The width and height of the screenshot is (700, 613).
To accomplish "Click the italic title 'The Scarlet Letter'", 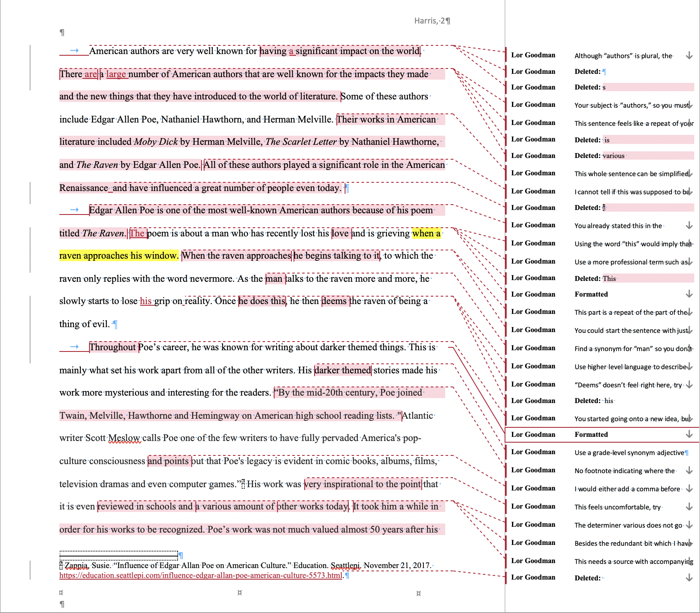I will (301, 142).
